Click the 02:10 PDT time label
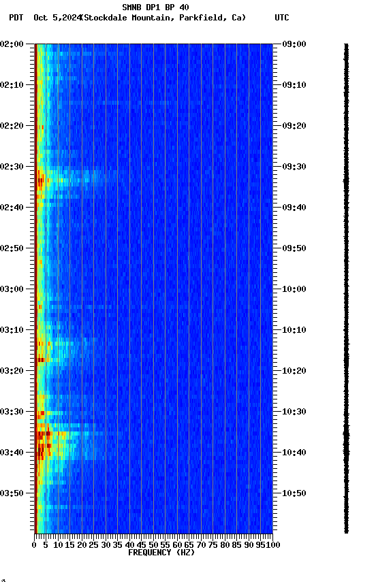 tap(12, 85)
